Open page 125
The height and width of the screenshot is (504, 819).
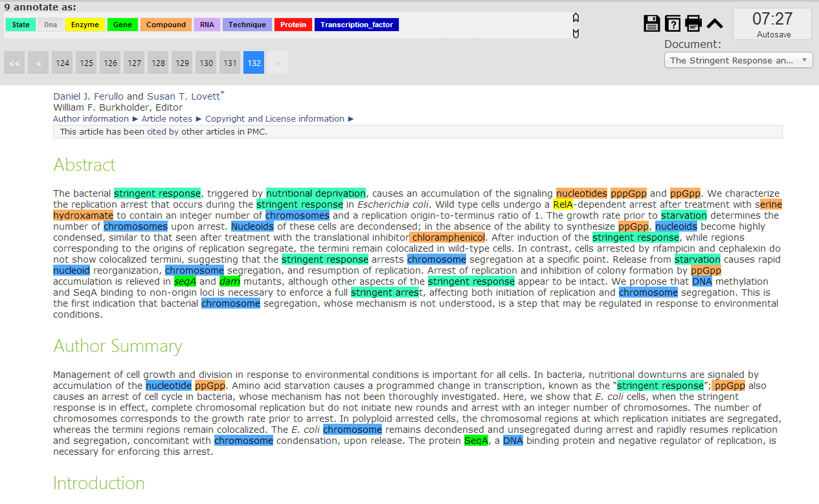pos(86,63)
